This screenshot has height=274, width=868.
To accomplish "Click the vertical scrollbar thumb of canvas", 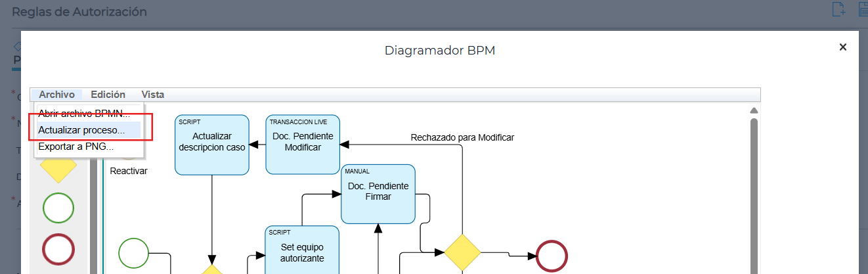I will click(x=754, y=196).
